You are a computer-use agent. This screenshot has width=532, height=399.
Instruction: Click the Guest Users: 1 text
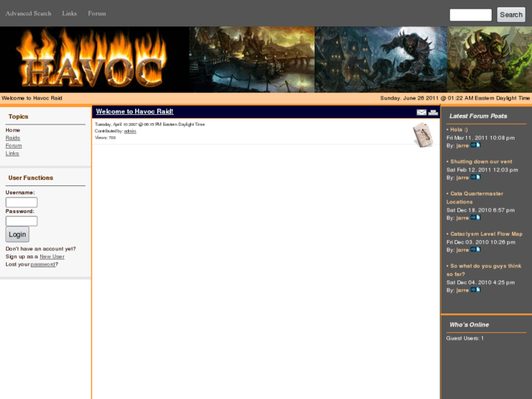point(465,338)
